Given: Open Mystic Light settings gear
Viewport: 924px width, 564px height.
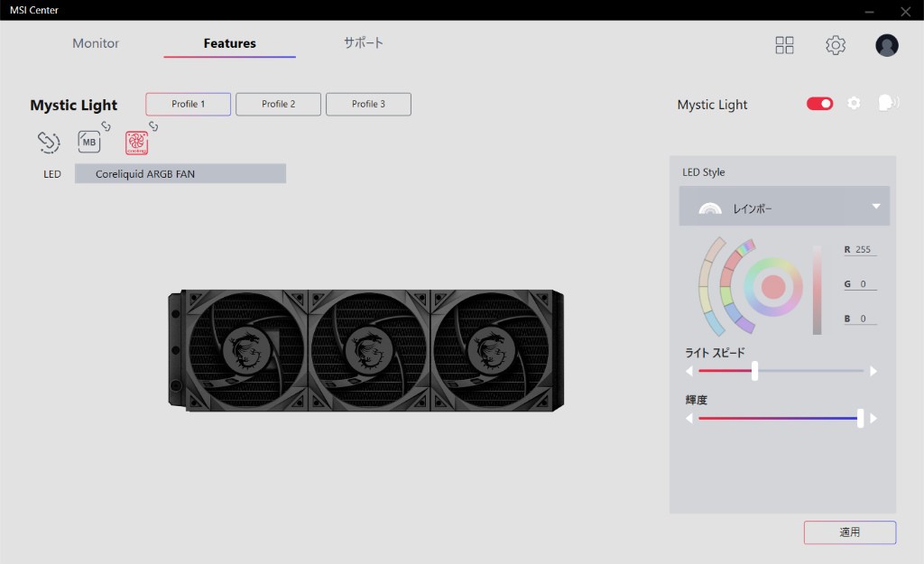Looking at the screenshot, I should coord(854,104).
